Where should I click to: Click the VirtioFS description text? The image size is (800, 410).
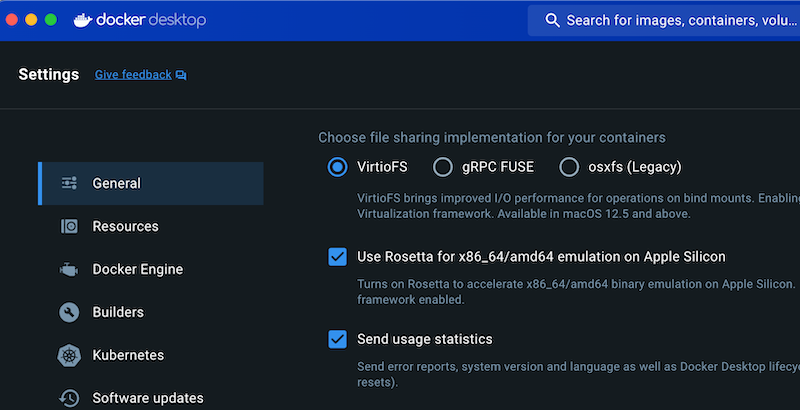coord(579,206)
